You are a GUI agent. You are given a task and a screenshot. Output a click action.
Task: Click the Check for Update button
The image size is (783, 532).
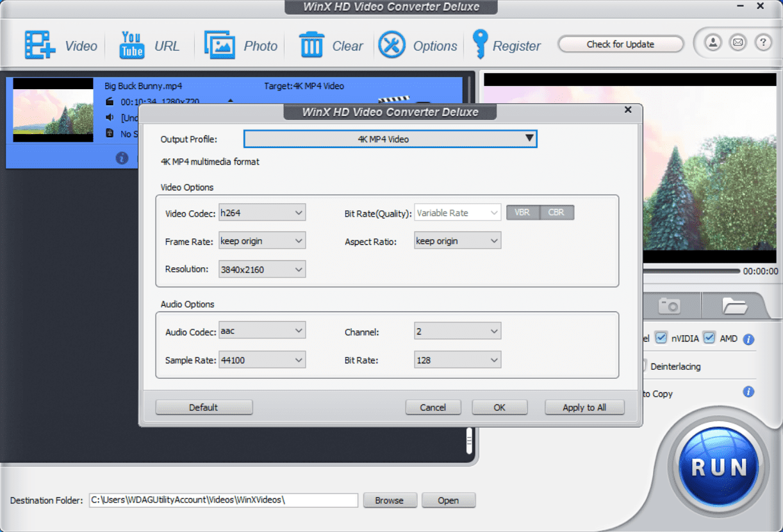click(x=620, y=44)
